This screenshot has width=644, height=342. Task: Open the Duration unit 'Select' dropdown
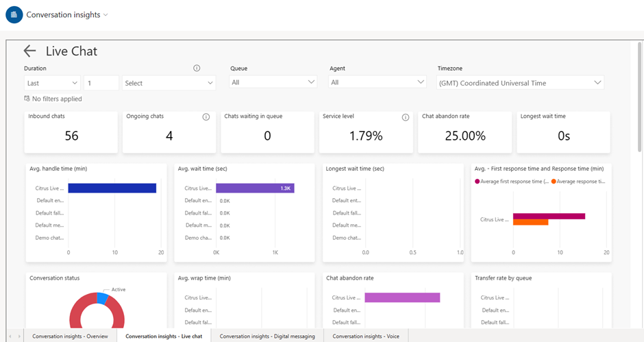pyautogui.click(x=169, y=83)
